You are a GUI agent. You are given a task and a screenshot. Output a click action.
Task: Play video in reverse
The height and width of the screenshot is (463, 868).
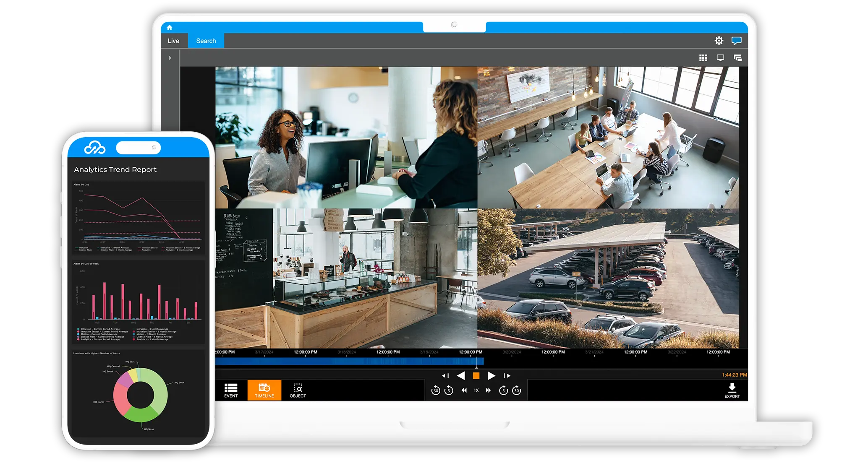click(461, 376)
